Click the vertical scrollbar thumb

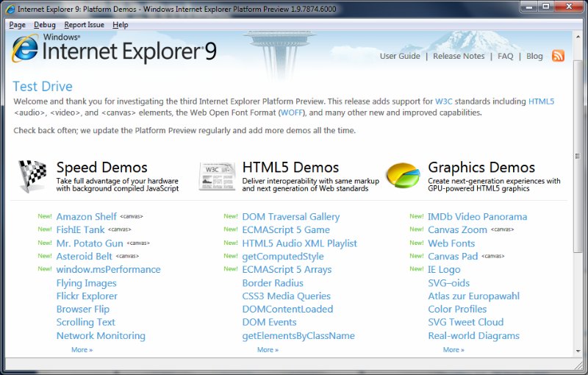tap(578, 156)
